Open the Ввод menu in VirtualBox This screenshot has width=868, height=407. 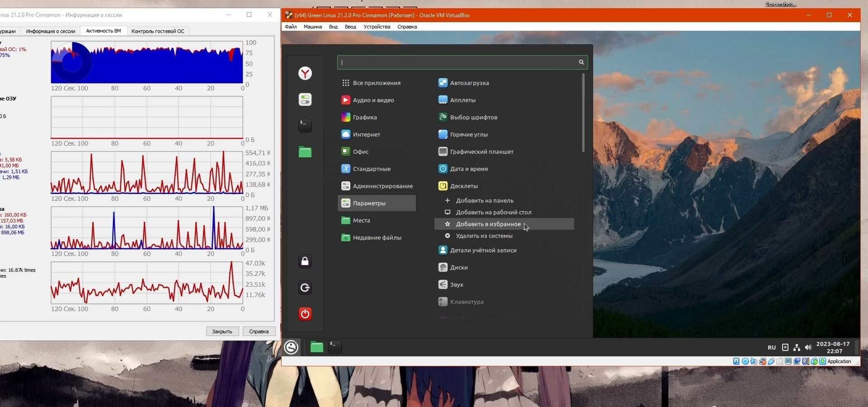pos(350,27)
